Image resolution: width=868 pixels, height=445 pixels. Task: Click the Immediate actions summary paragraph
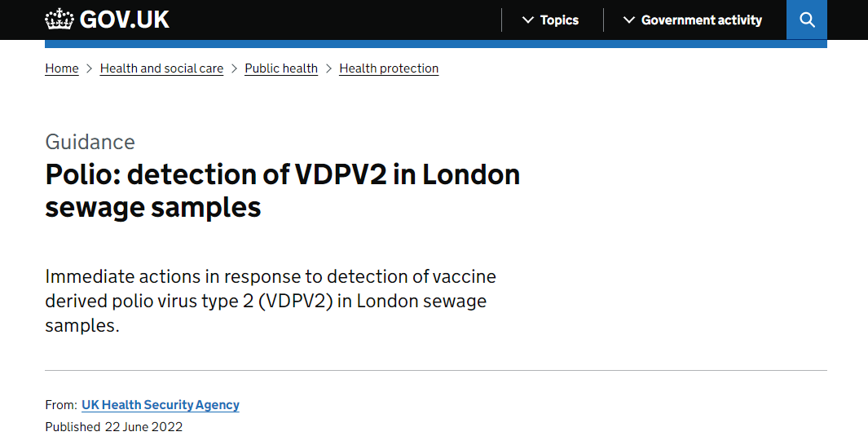coord(270,301)
